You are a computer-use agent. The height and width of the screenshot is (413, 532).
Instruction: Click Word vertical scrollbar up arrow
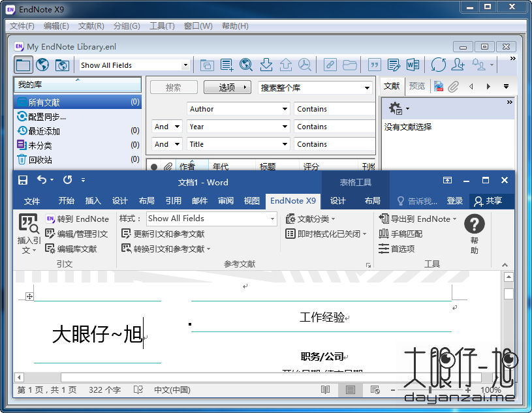(509, 277)
